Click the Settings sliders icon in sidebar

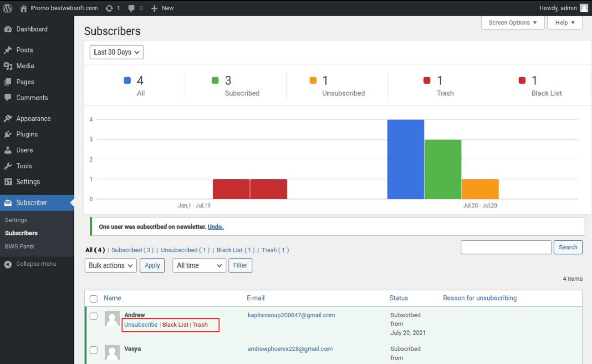point(8,182)
